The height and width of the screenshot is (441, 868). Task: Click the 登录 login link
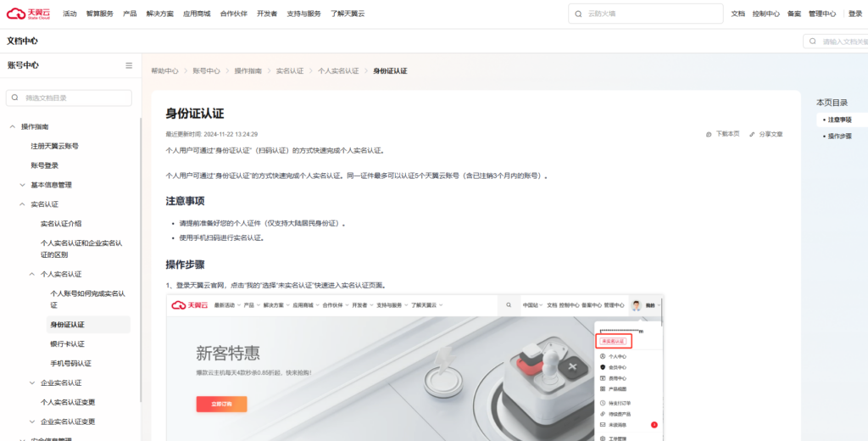tap(855, 14)
